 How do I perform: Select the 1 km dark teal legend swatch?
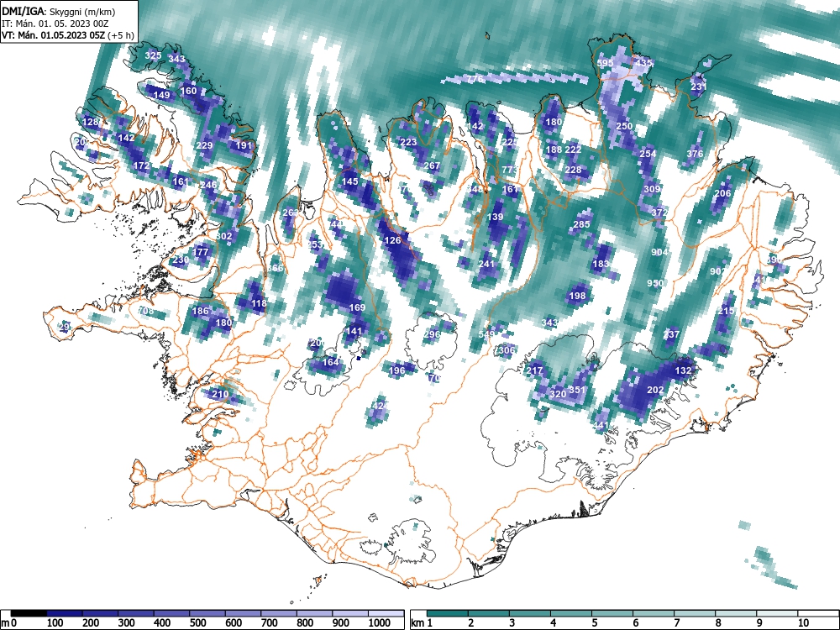point(448,613)
